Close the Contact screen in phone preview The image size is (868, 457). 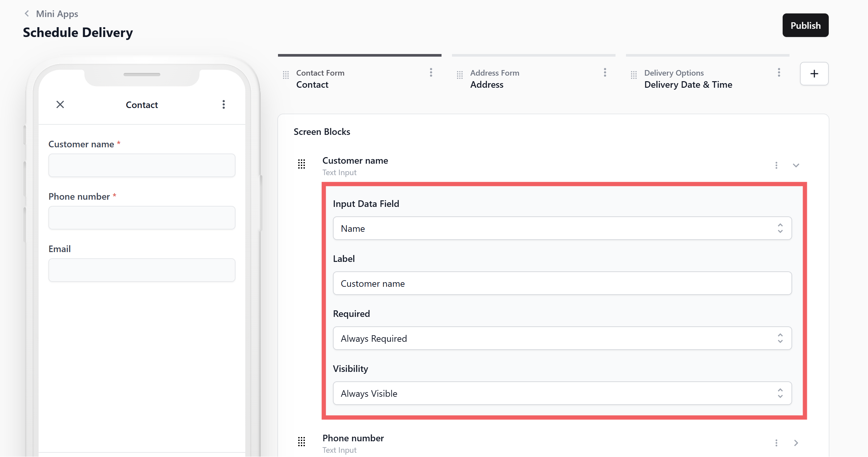pyautogui.click(x=60, y=104)
